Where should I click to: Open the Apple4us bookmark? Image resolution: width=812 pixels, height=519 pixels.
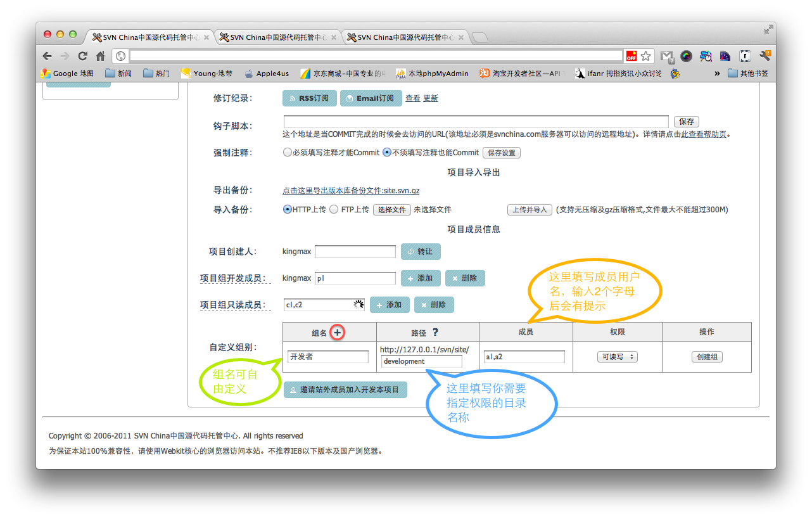(267, 74)
